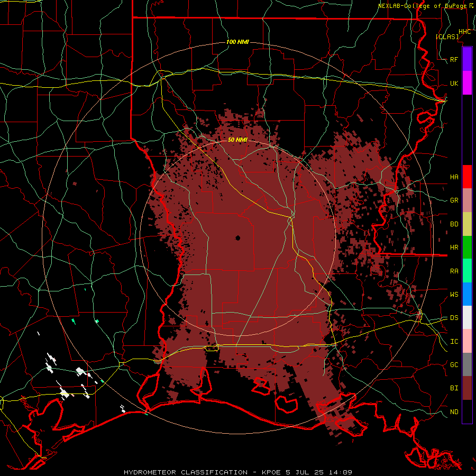Viewport: 476px width, 476px height.
Task: Click the DS legend label
Action: coord(454,318)
